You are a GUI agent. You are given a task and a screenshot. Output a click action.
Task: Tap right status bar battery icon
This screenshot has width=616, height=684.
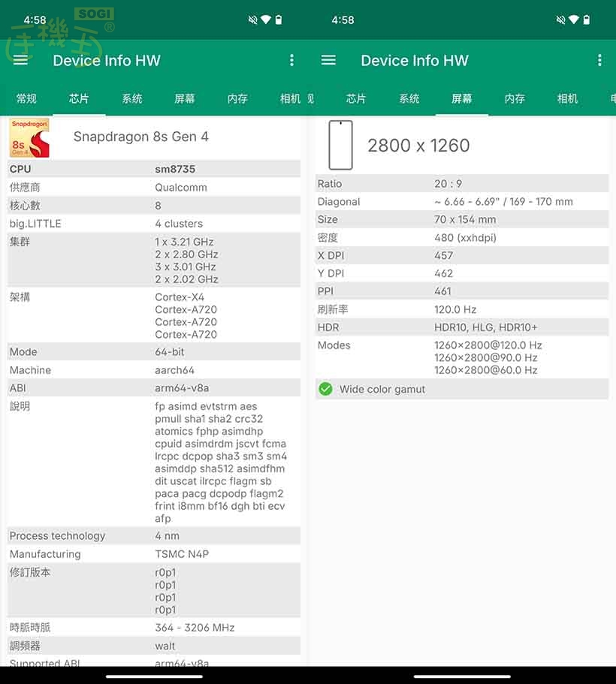click(587, 20)
